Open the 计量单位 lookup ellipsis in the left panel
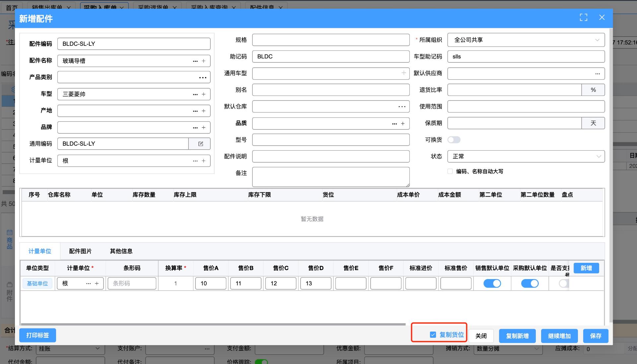 tap(195, 161)
